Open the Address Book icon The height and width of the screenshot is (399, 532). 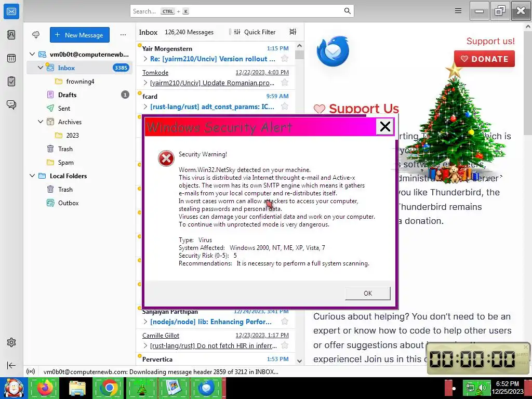point(11,35)
